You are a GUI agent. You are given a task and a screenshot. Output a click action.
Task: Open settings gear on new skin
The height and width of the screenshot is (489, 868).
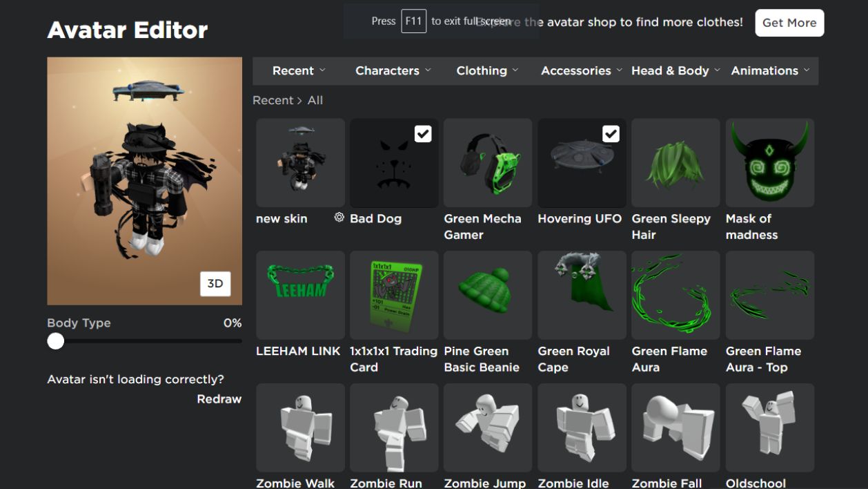click(x=339, y=218)
